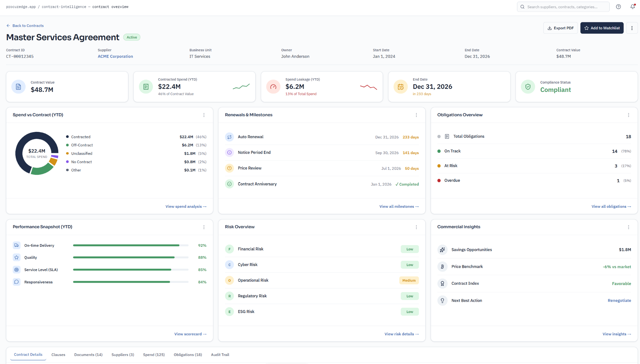Switch to the Suppliers (3) tab

123,355
